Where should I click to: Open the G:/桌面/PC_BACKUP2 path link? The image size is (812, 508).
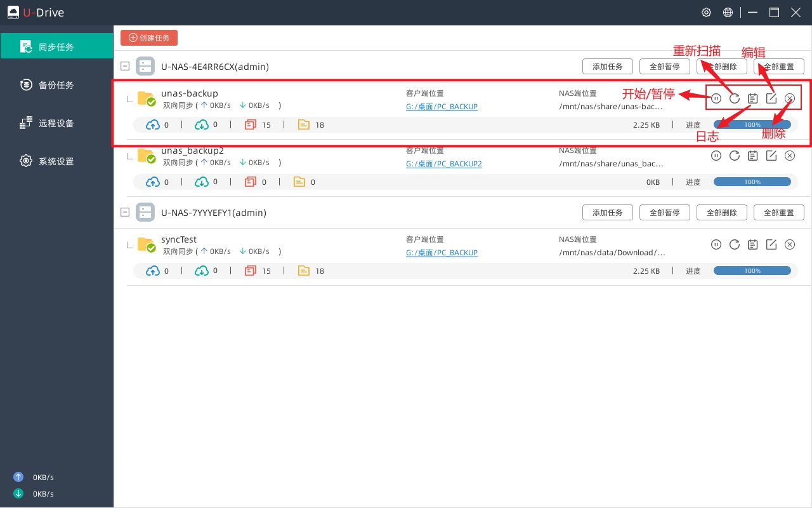(443, 164)
